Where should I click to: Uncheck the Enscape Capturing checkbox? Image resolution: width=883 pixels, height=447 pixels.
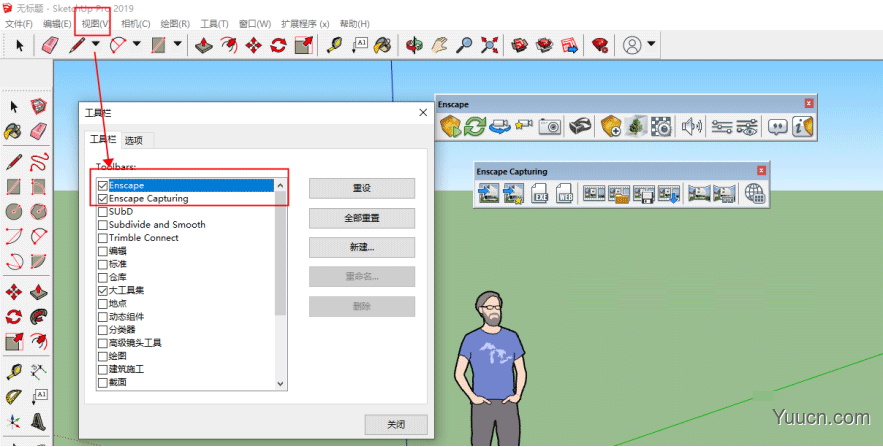pyautogui.click(x=102, y=199)
